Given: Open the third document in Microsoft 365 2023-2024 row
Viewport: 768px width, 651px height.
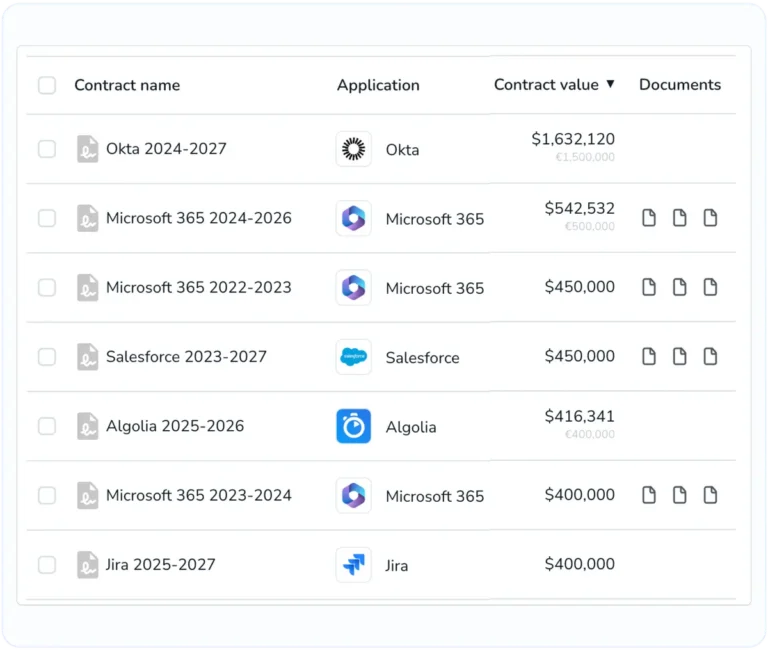Looking at the screenshot, I should coord(710,495).
